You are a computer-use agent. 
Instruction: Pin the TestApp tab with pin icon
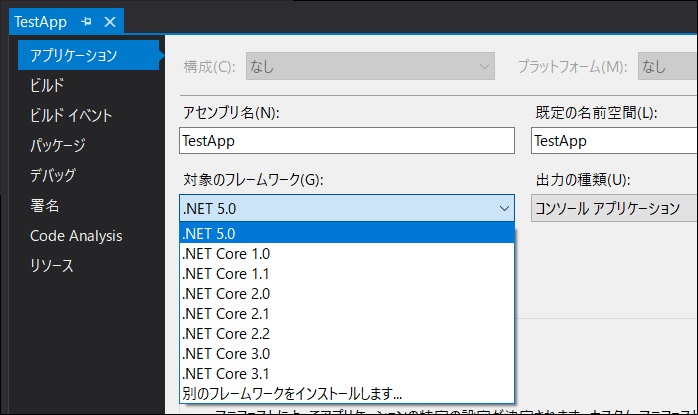pos(86,21)
